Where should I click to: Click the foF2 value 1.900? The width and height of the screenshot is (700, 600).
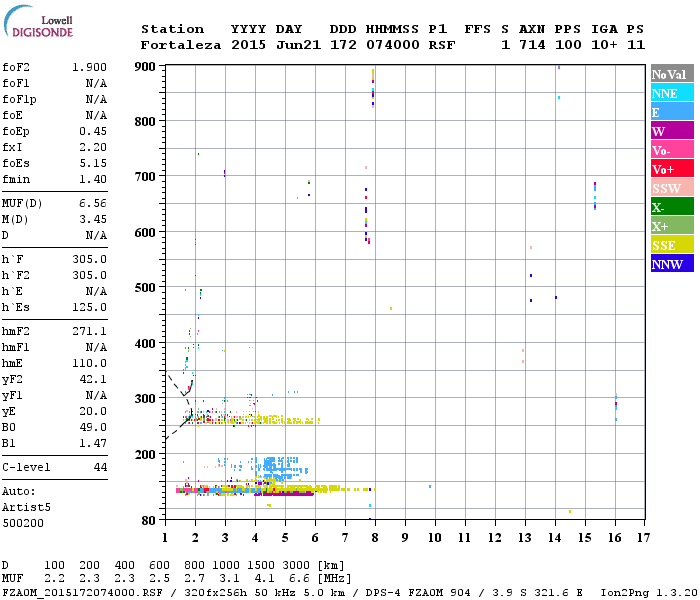click(89, 67)
